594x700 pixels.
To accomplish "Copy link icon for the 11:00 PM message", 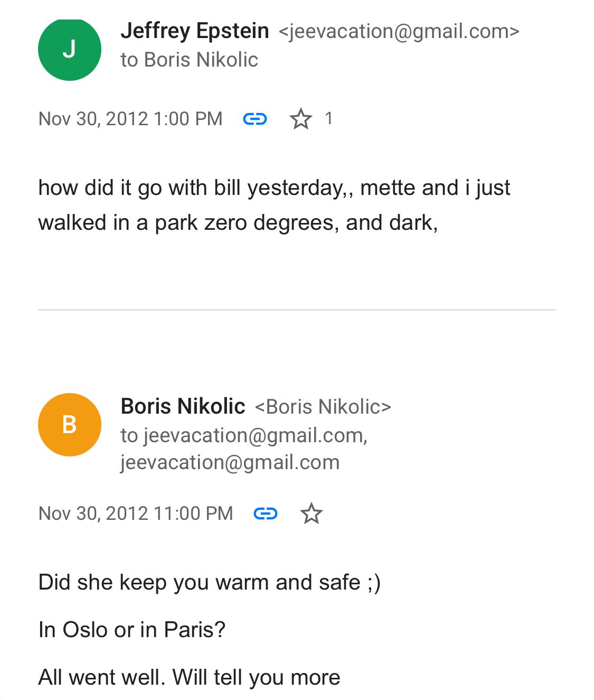I will pyautogui.click(x=265, y=514).
